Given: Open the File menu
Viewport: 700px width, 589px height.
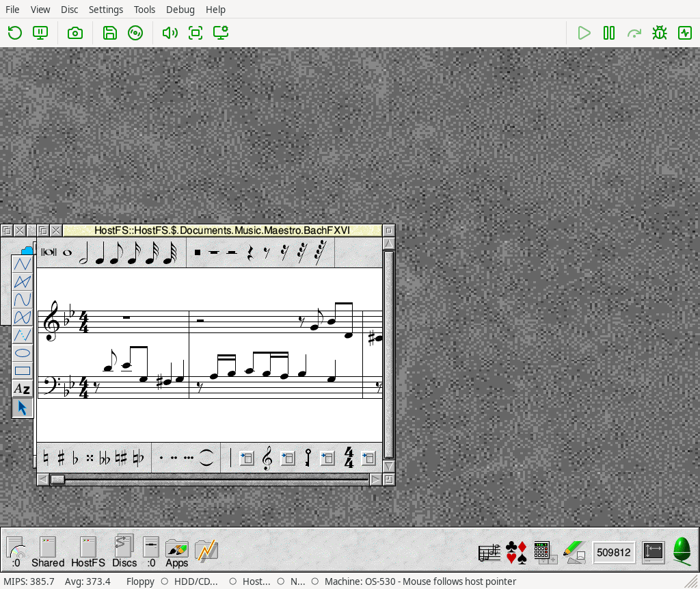Looking at the screenshot, I should coord(12,10).
